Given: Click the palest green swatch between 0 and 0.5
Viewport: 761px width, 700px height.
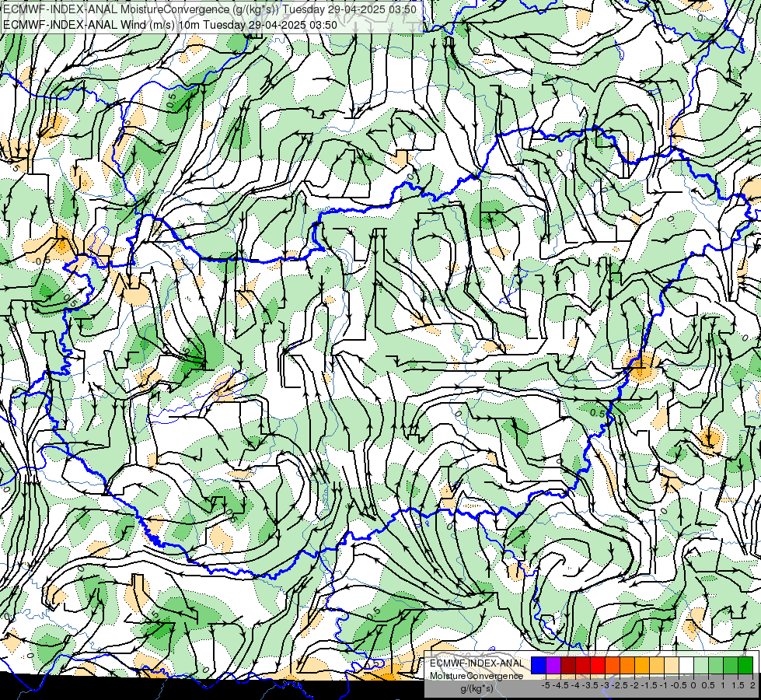Looking at the screenshot, I should click(x=701, y=665).
